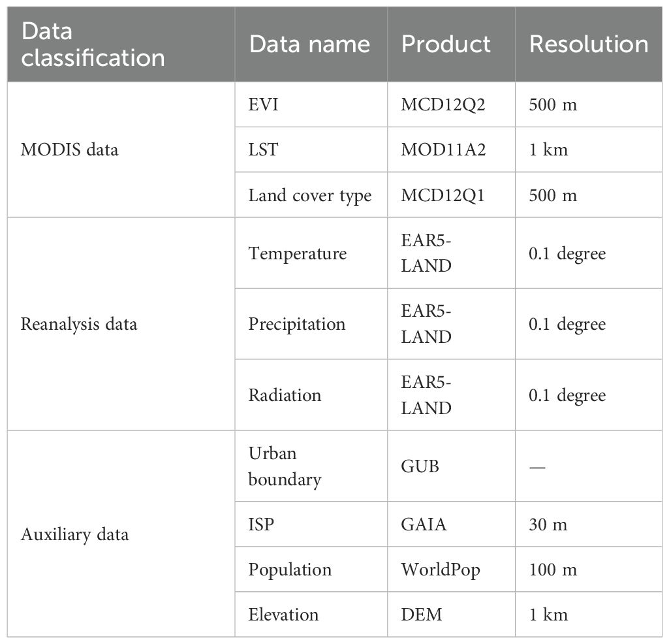Click the 'Urban boundary' cell
Viewport: 669px width, 644px height.
(x=285, y=466)
